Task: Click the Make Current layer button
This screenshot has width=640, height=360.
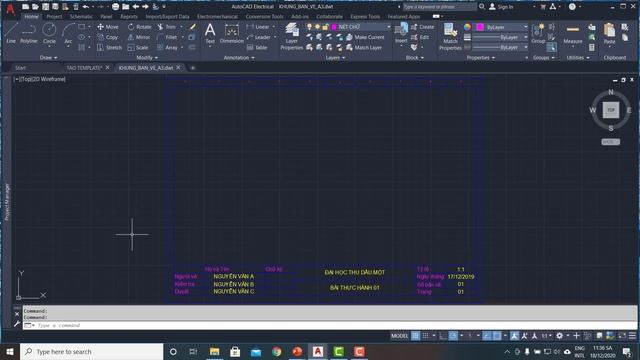Action: point(365,37)
